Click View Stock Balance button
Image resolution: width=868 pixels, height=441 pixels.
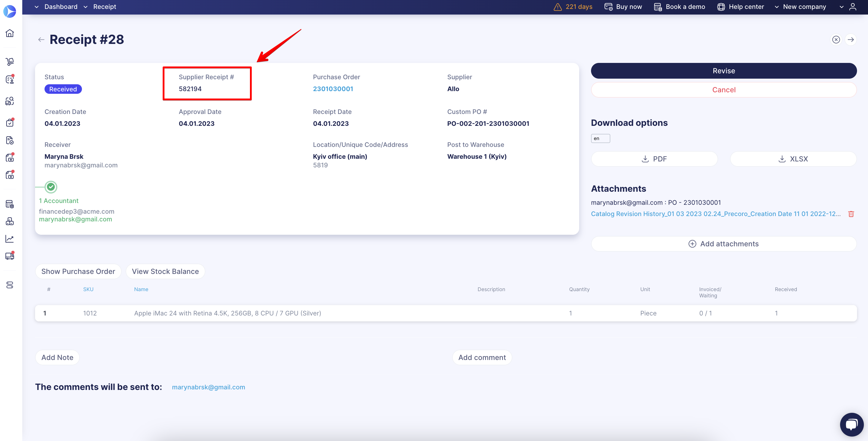pyautogui.click(x=165, y=272)
